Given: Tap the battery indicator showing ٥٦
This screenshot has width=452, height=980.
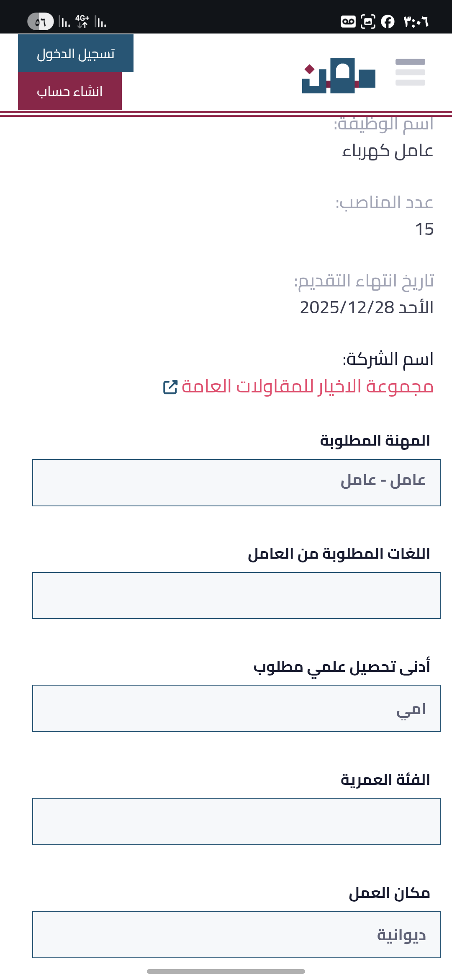Looking at the screenshot, I should click(41, 21).
